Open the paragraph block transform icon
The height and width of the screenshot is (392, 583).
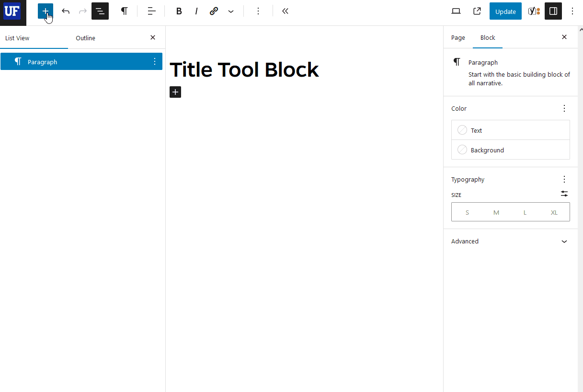tap(125, 11)
